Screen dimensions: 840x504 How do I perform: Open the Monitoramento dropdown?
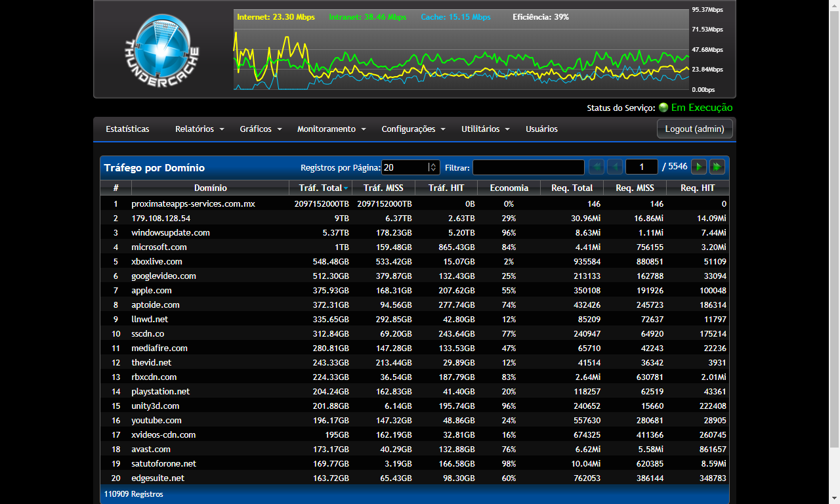click(331, 129)
